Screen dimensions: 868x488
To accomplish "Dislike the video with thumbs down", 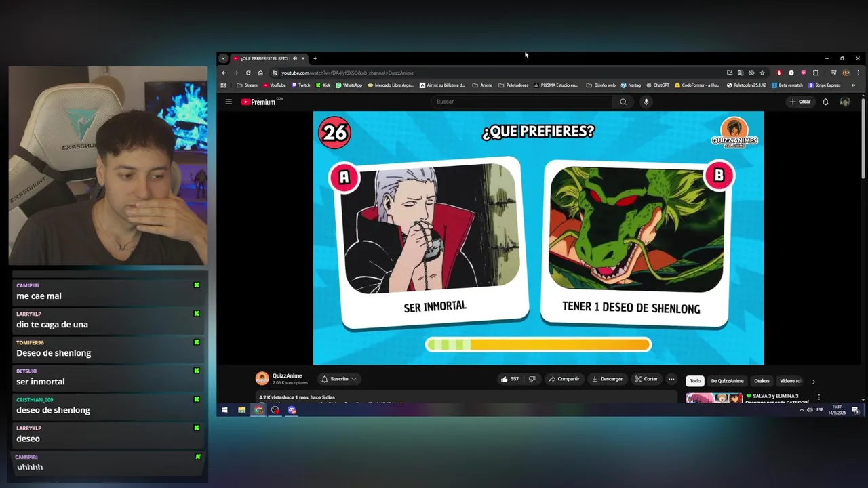I will [x=532, y=379].
